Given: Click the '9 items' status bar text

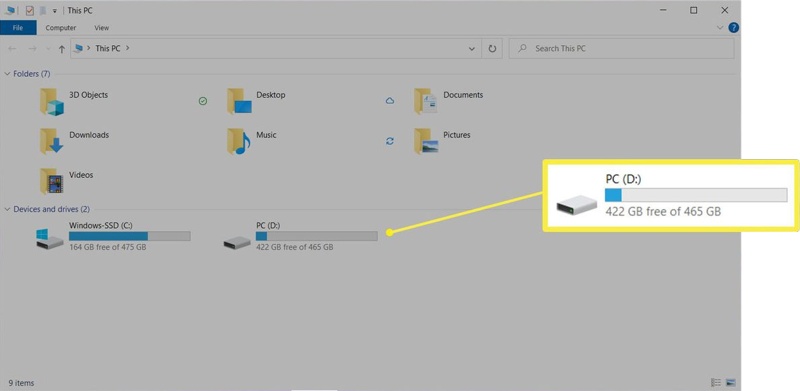Looking at the screenshot, I should [21, 382].
